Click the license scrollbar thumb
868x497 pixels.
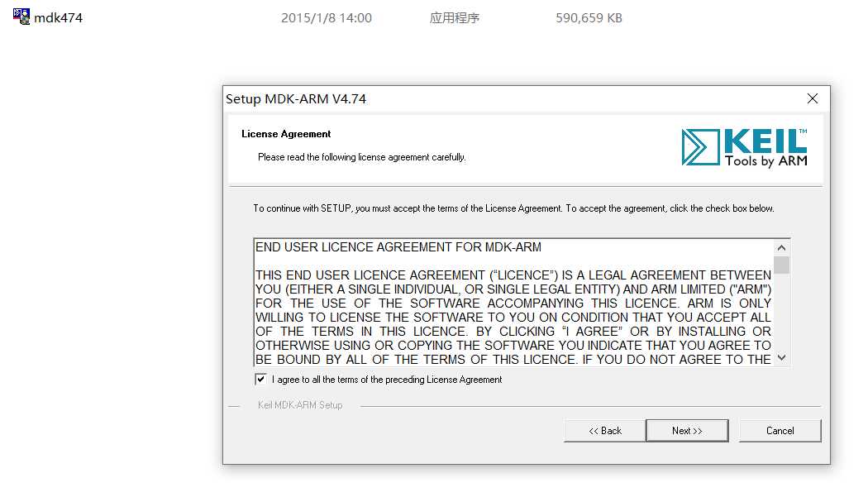click(781, 265)
